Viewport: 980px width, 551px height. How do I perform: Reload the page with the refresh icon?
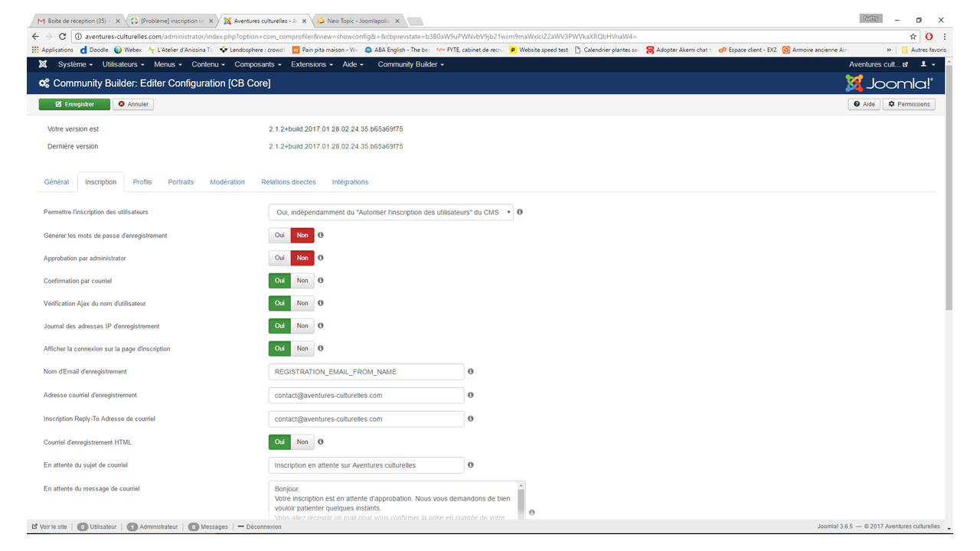pos(64,37)
